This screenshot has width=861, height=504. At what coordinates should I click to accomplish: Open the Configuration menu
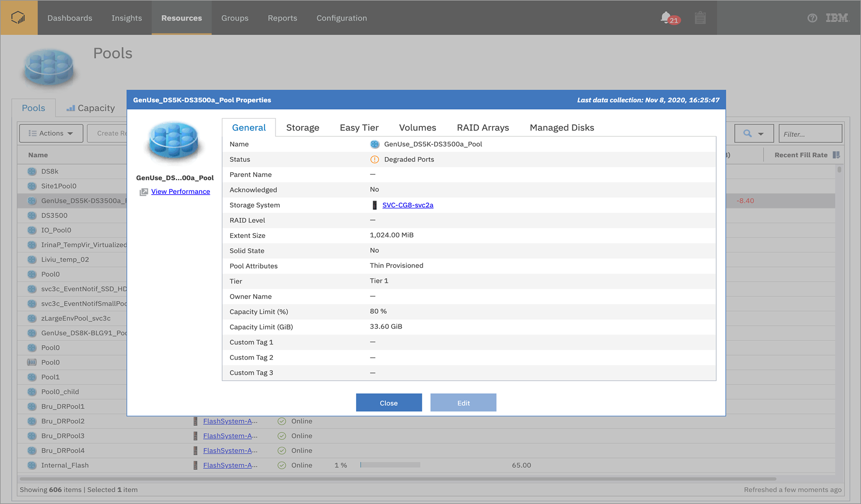342,18
